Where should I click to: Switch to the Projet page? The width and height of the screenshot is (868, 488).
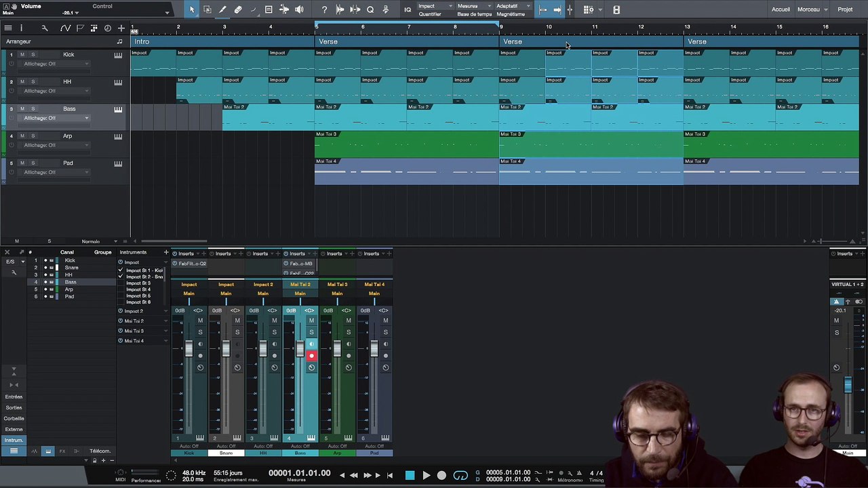845,9
